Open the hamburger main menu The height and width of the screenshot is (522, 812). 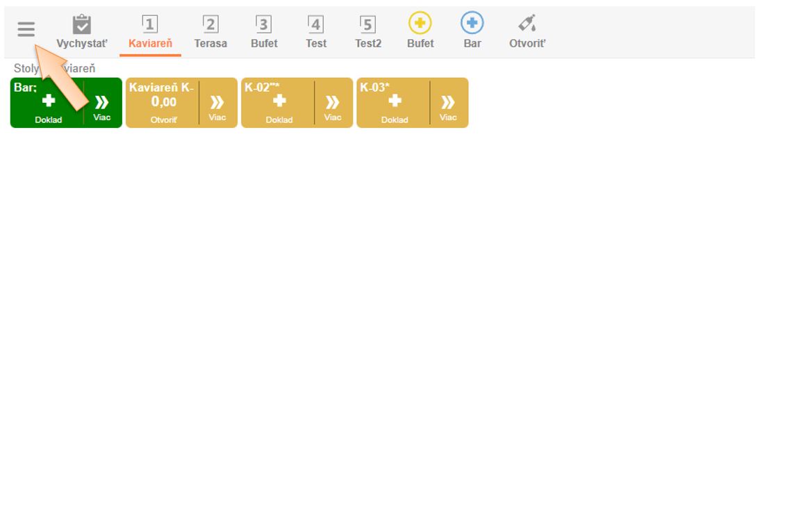tap(26, 29)
